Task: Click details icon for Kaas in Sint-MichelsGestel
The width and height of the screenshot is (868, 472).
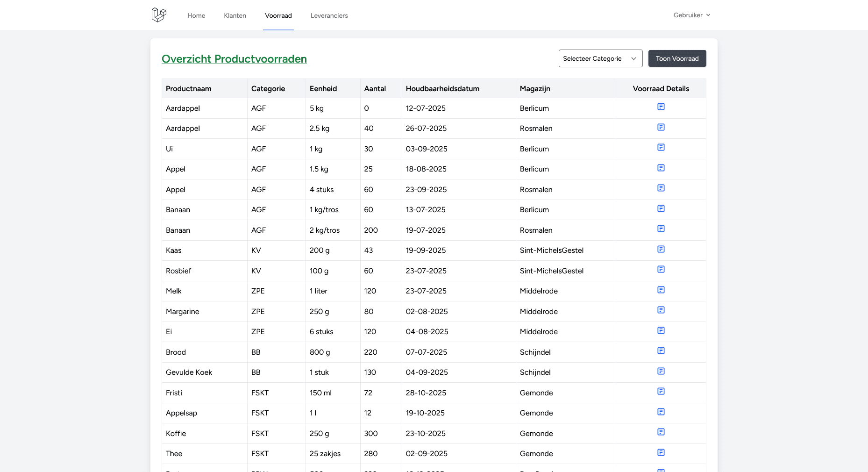Action: 661,249
